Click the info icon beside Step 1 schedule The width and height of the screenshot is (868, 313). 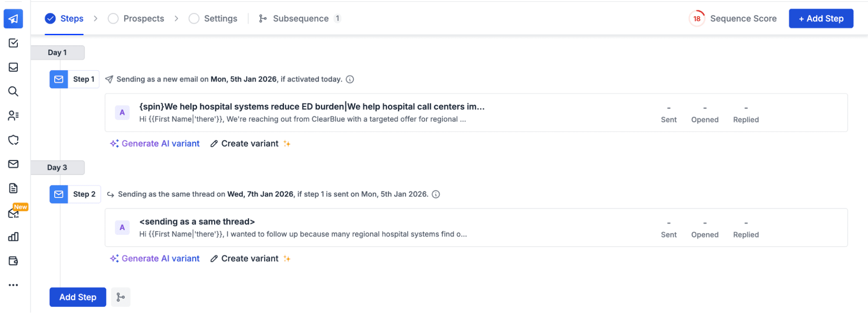(350, 79)
